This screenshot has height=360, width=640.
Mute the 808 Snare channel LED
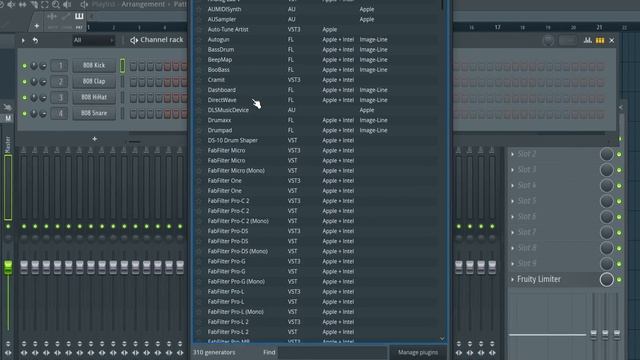pyautogui.click(x=24, y=113)
